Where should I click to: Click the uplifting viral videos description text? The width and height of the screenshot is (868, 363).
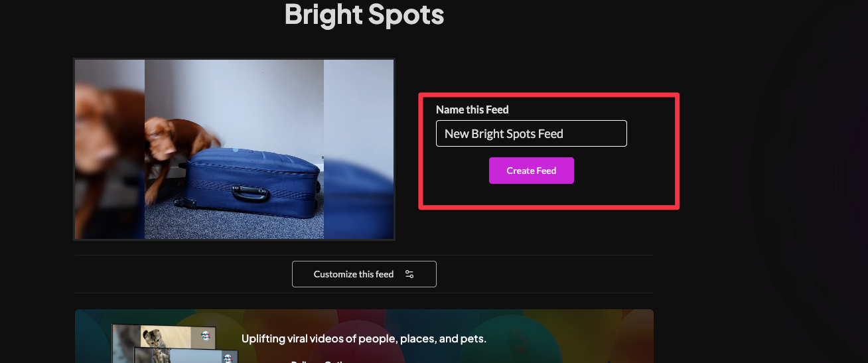[x=364, y=338]
